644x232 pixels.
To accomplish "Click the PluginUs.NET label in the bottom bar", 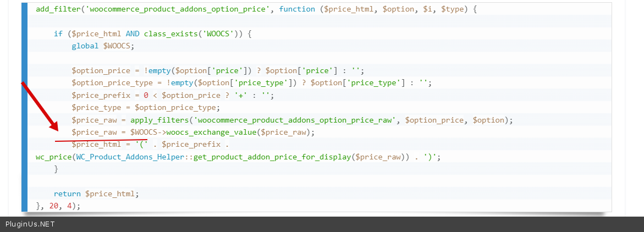I will tap(30, 224).
